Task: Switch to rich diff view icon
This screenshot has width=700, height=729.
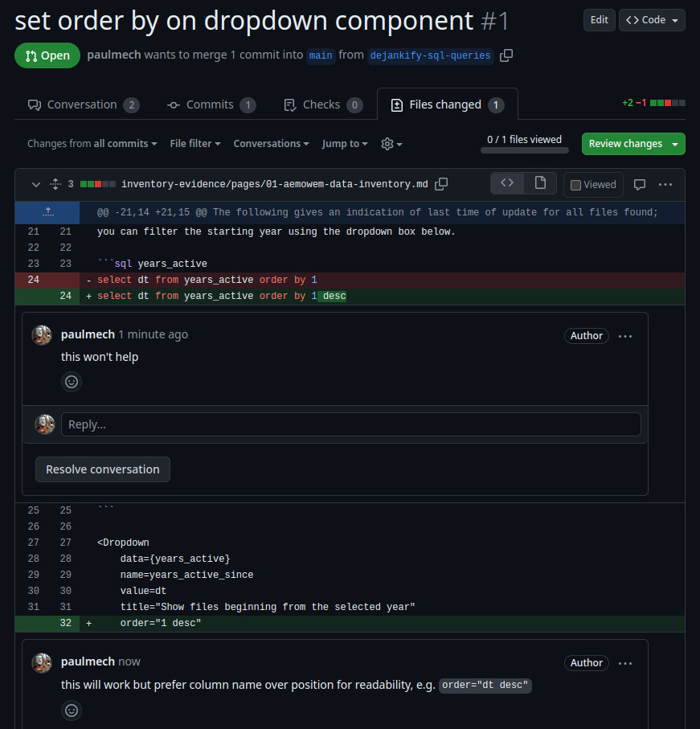Action: [540, 182]
